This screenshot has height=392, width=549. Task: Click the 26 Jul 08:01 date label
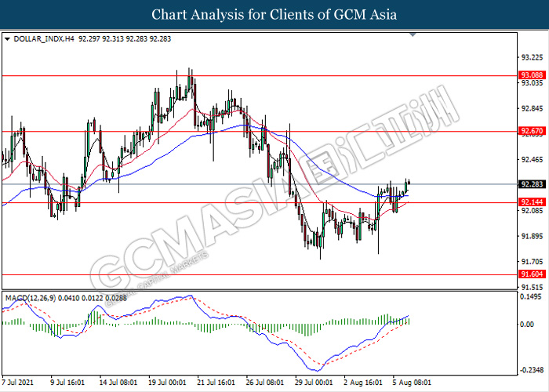tap(264, 384)
